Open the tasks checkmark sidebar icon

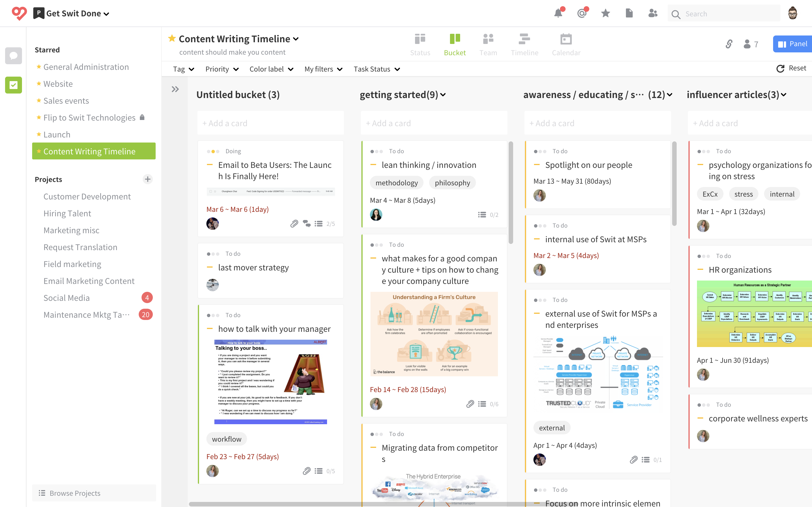(x=14, y=85)
